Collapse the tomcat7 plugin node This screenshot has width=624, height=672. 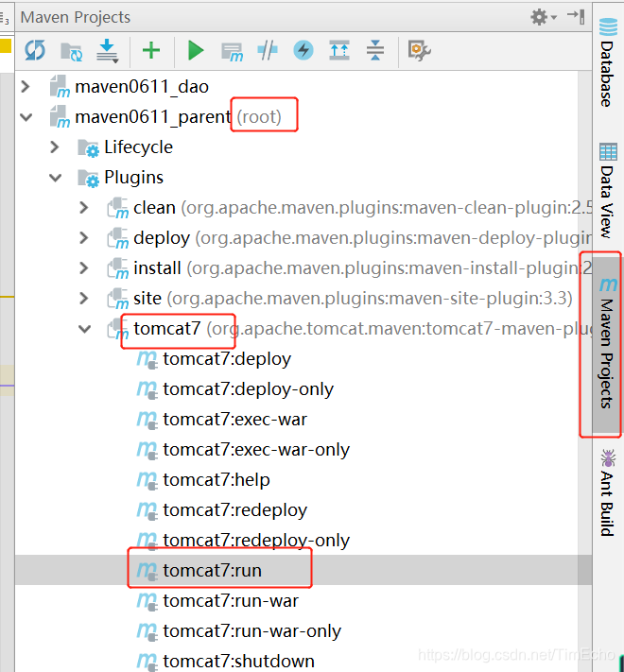(84, 329)
